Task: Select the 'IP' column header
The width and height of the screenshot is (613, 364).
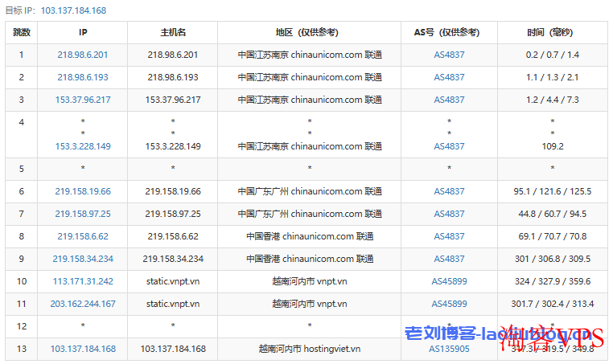Action: point(83,32)
